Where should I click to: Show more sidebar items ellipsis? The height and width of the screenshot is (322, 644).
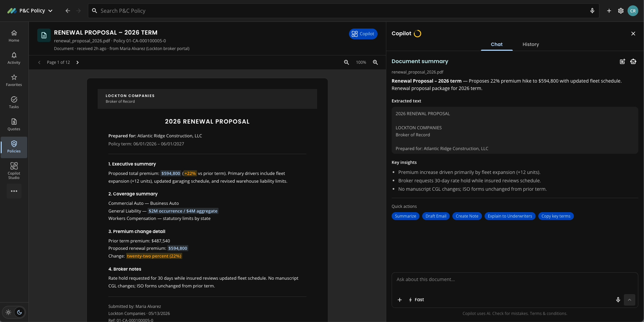point(14,191)
